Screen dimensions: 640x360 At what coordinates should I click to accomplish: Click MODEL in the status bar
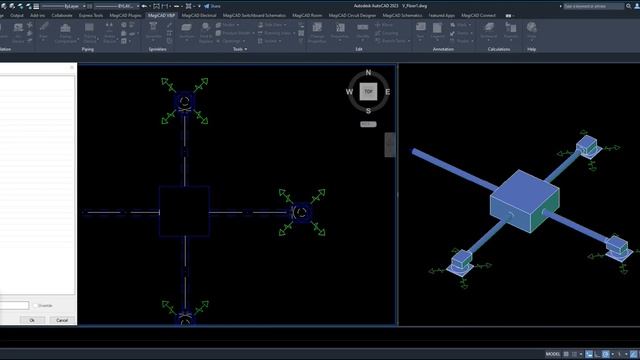point(553,354)
